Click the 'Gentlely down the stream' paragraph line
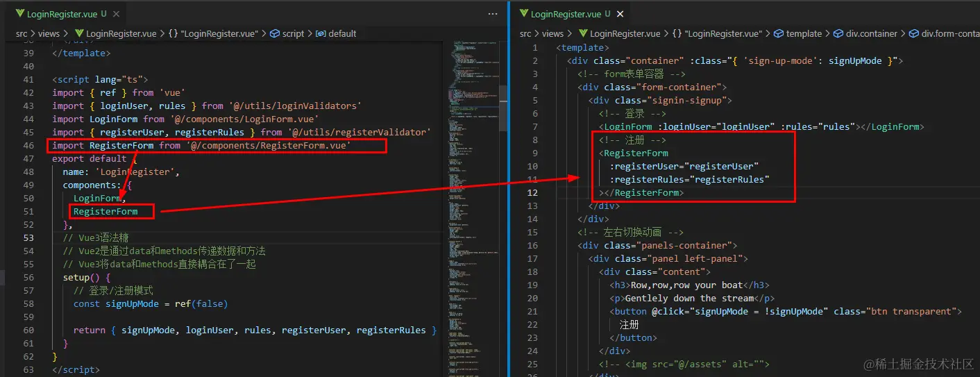 pyautogui.click(x=693, y=299)
